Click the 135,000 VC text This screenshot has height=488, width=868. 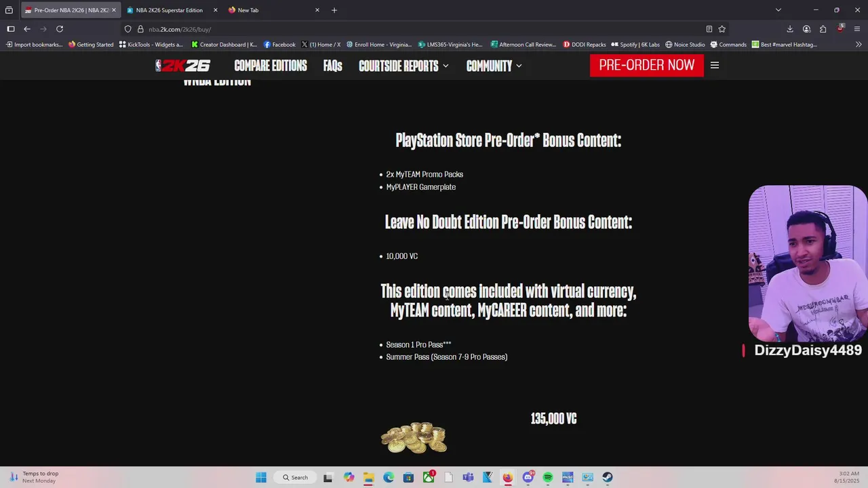(553, 419)
